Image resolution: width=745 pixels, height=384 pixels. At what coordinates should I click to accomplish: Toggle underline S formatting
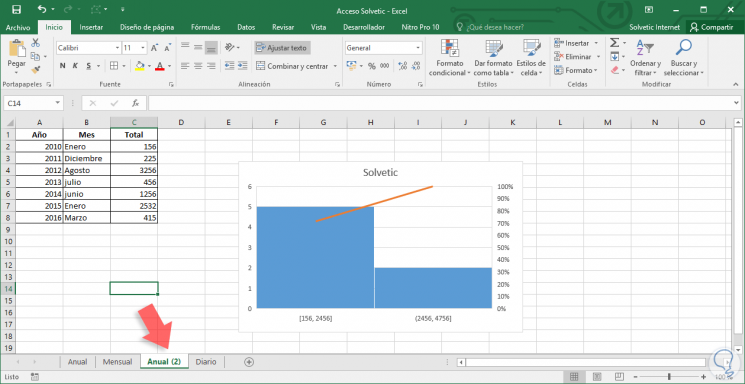coord(88,66)
